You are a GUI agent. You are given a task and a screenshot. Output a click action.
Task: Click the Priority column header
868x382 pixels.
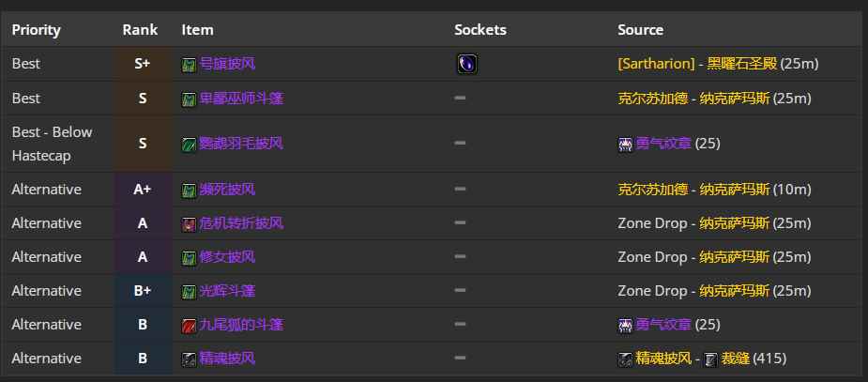(36, 29)
